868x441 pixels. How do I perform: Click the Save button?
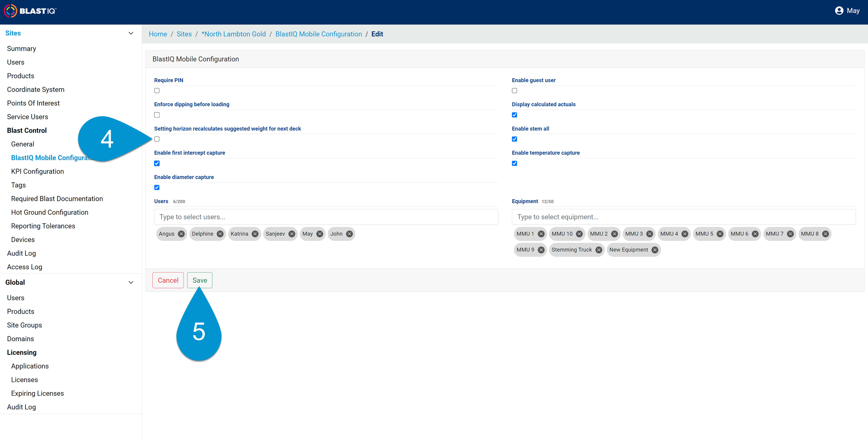pyautogui.click(x=200, y=280)
